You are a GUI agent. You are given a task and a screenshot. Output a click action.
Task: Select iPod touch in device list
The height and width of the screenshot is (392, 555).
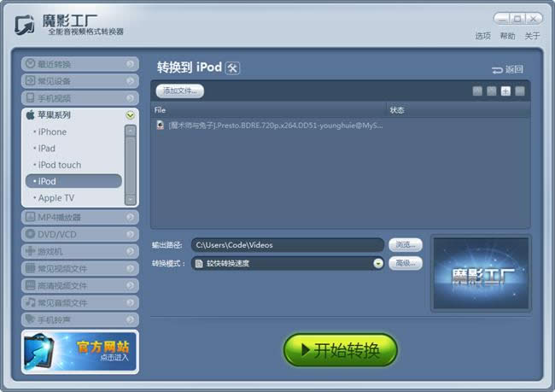point(60,165)
